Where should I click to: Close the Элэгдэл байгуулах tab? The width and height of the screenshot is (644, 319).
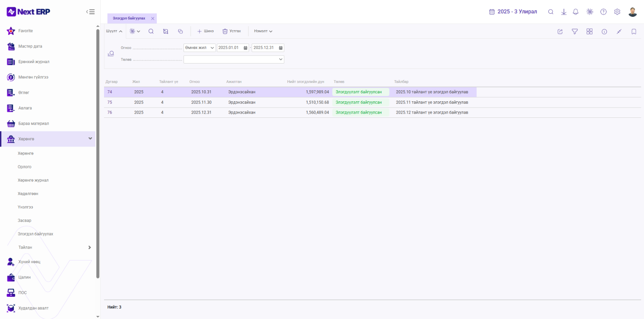click(153, 18)
